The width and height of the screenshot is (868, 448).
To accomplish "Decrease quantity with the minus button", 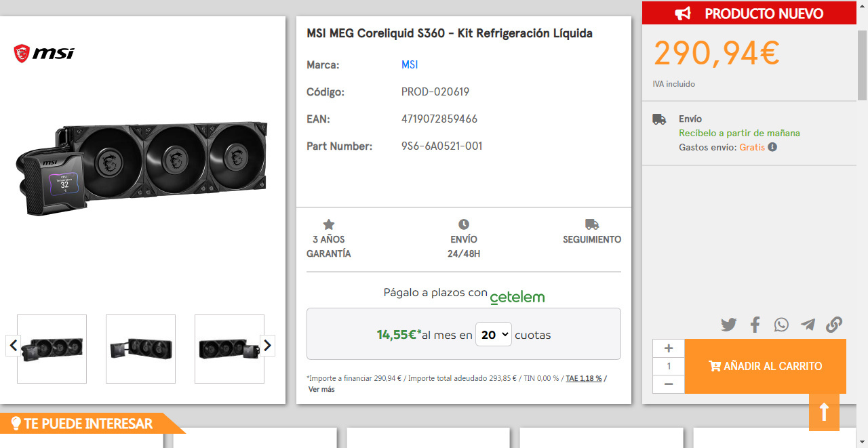I will click(x=669, y=384).
